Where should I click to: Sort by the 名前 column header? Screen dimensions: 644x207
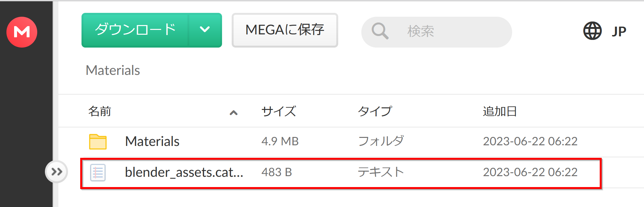[x=99, y=111]
